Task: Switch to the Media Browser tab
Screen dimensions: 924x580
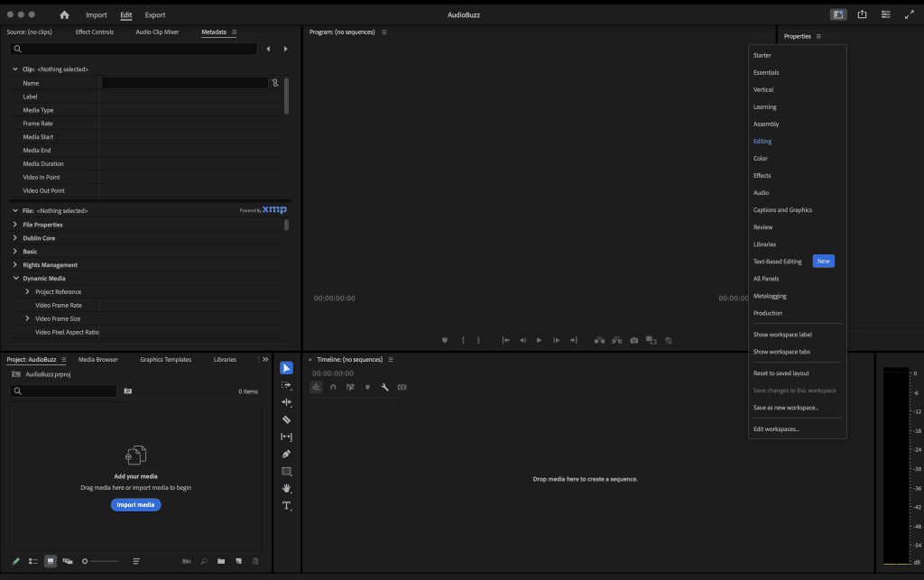Action: click(97, 359)
